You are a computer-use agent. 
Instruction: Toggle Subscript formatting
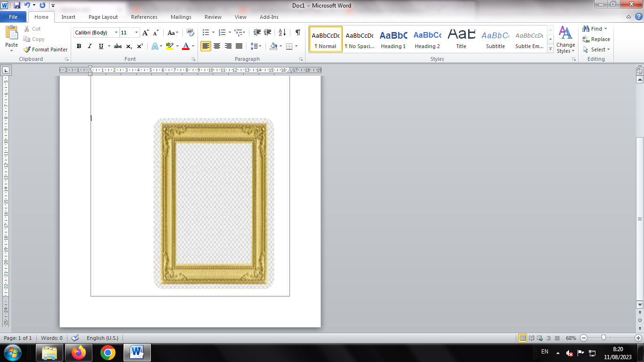pyautogui.click(x=129, y=46)
